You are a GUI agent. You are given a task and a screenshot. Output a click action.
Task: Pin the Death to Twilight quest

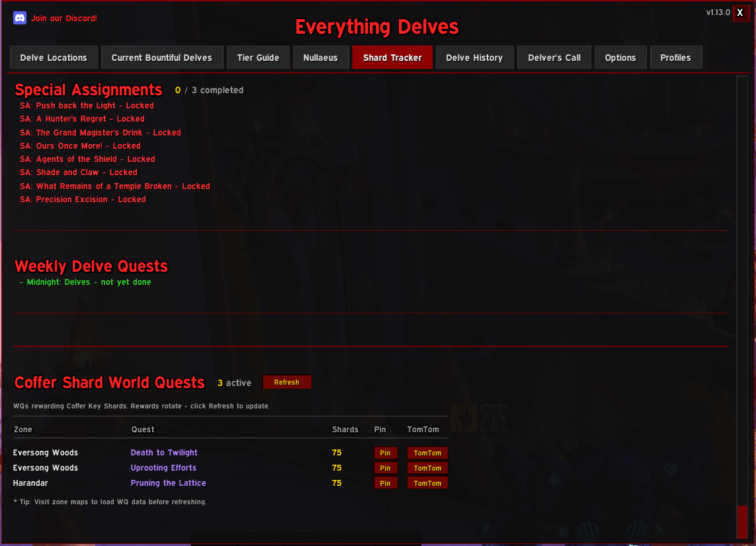[385, 453]
